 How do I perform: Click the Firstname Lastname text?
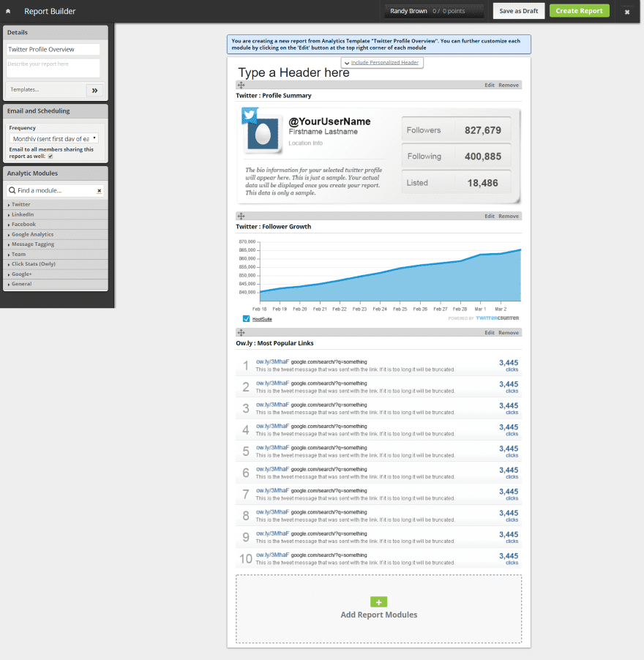pyautogui.click(x=323, y=132)
